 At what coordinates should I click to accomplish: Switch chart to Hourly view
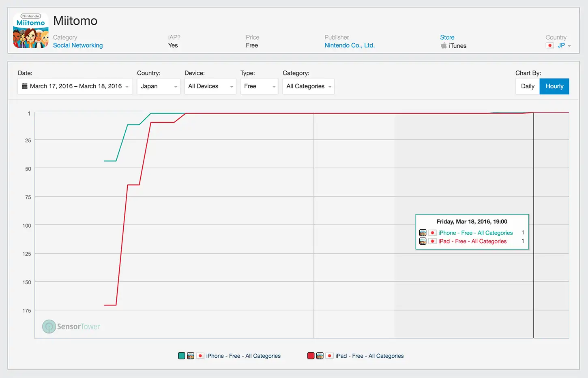[x=554, y=86]
